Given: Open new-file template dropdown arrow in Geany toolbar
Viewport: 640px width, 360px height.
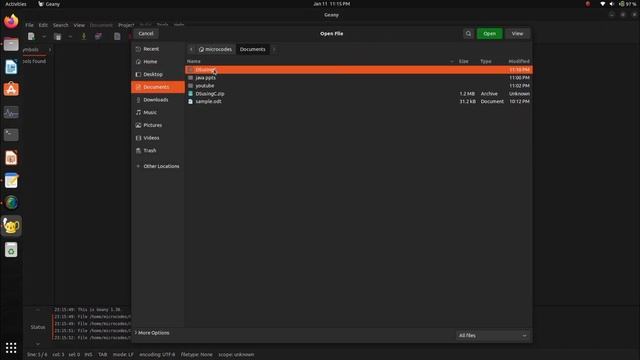Looking at the screenshot, I should pos(44,36).
